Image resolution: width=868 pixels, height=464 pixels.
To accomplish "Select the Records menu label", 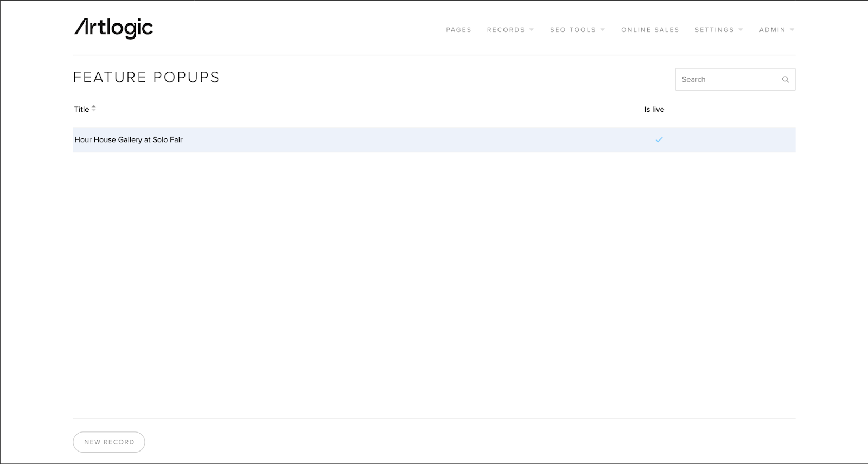I will click(506, 30).
